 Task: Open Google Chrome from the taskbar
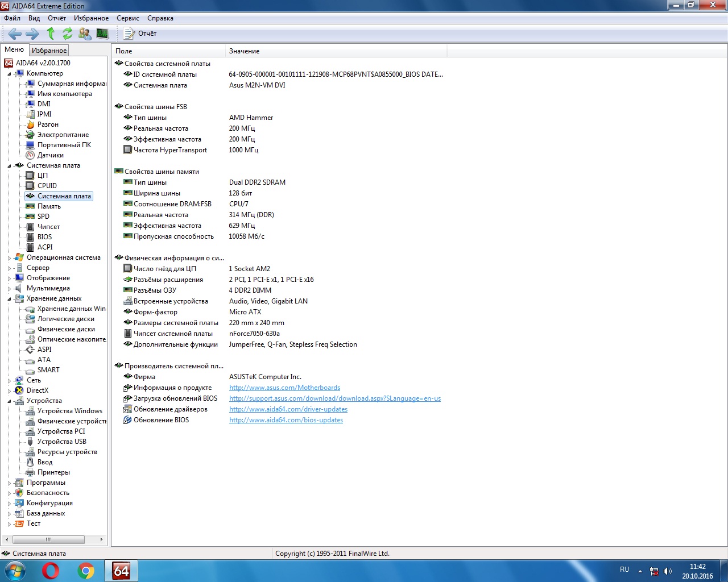point(86,571)
